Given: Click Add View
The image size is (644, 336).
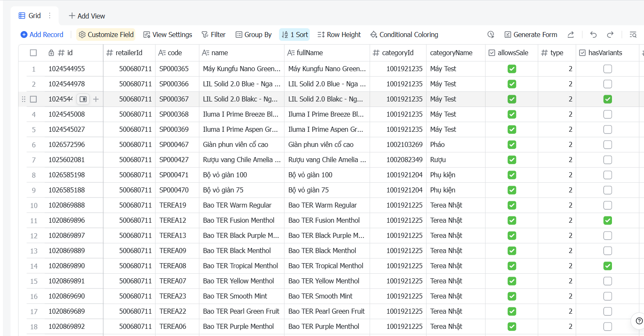Looking at the screenshot, I should click(x=87, y=16).
